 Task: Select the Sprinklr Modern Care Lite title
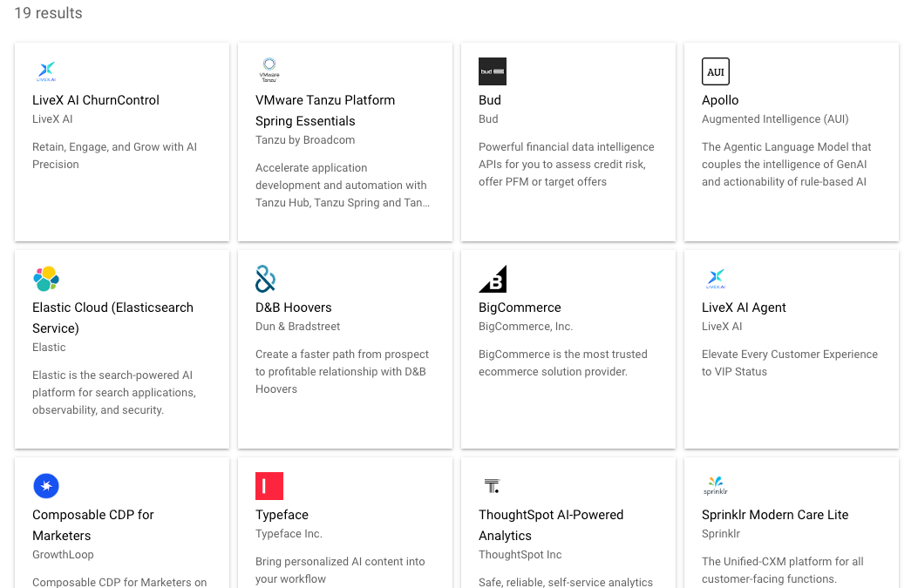pos(775,515)
